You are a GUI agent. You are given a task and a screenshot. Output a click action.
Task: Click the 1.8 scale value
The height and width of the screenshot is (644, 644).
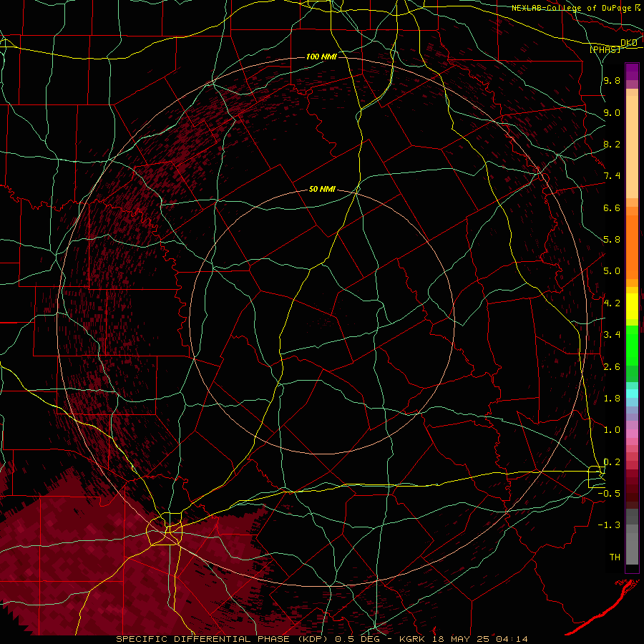point(612,399)
